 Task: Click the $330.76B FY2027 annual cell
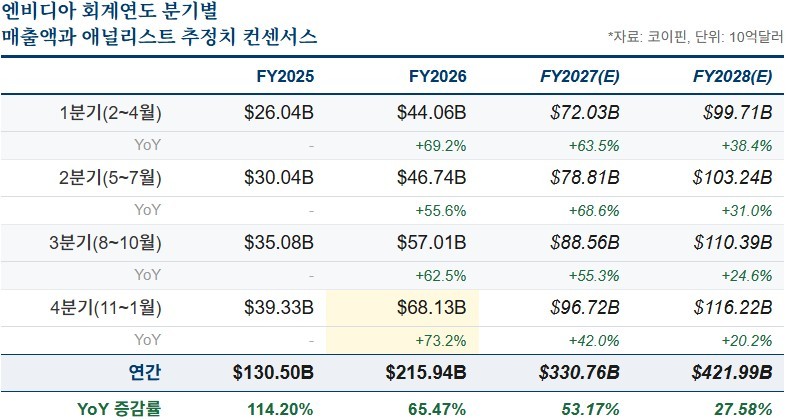[579, 373]
